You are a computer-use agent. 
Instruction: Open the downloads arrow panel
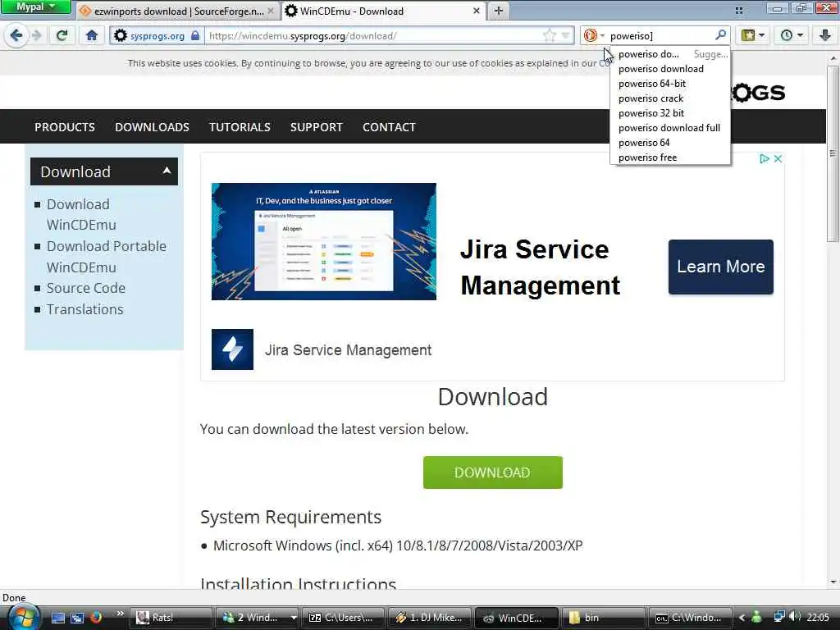tap(825, 36)
